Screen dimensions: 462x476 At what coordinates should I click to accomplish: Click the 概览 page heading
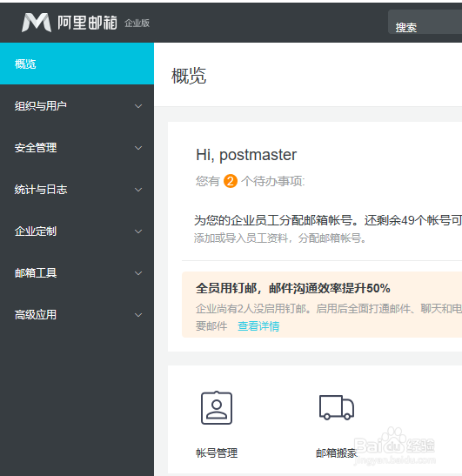pyautogui.click(x=189, y=76)
